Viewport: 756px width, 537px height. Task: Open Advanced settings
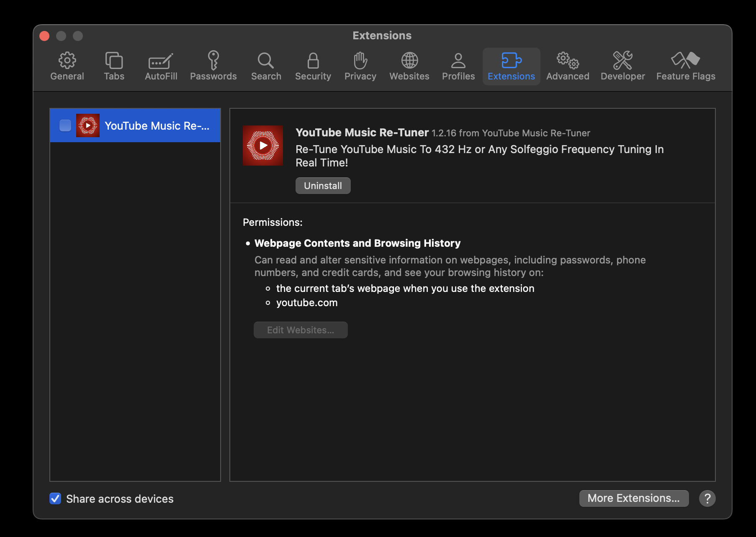(x=567, y=66)
